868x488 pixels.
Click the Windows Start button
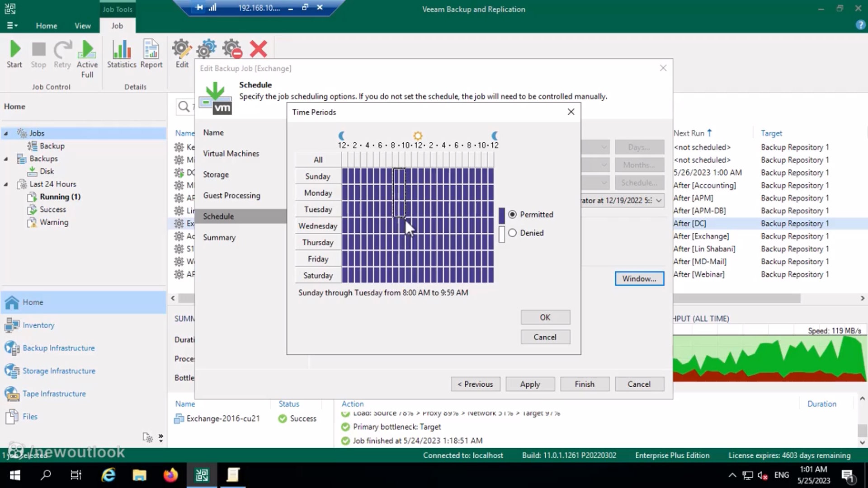coord(15,475)
